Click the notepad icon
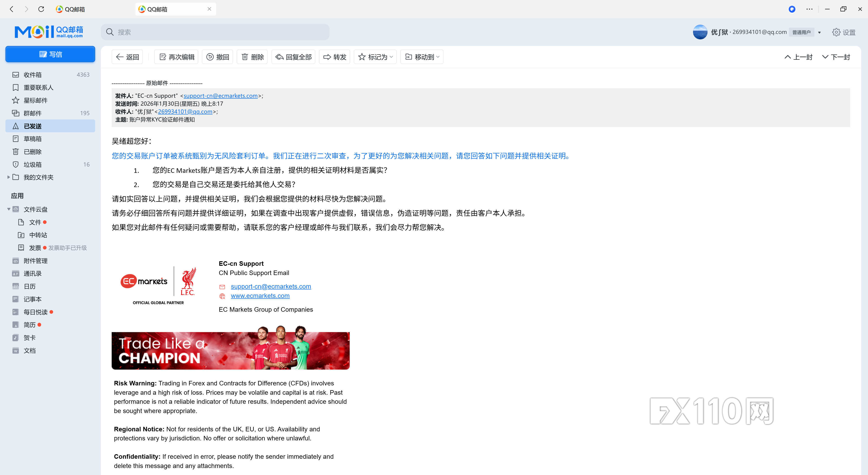This screenshot has height=475, width=868. [x=16, y=299]
